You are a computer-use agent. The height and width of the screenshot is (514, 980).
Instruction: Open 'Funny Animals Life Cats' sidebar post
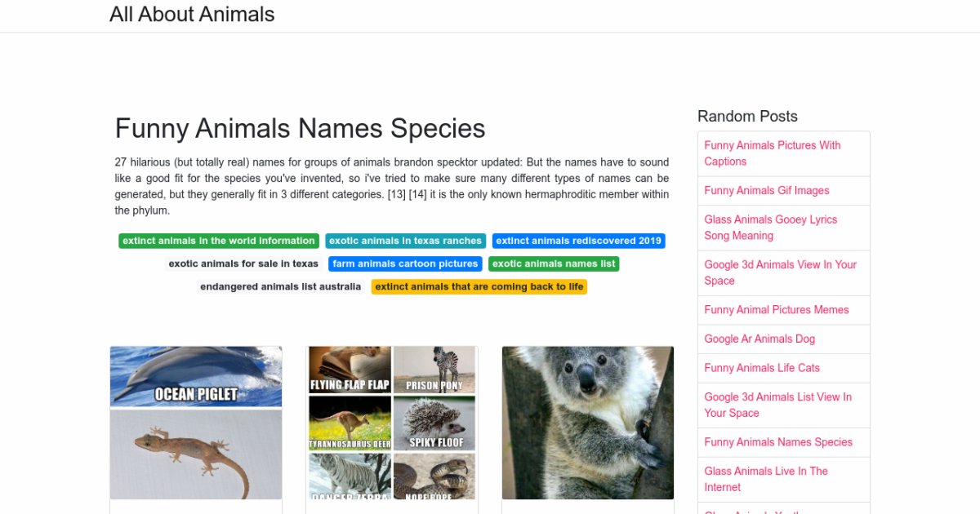point(761,367)
